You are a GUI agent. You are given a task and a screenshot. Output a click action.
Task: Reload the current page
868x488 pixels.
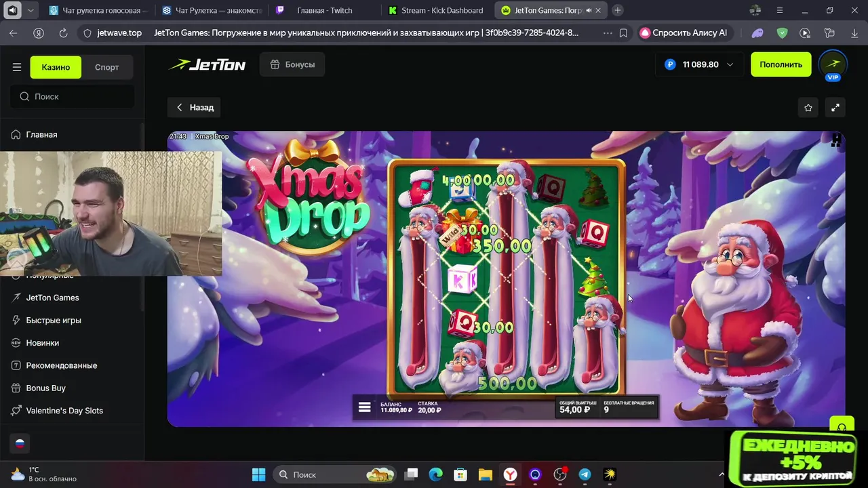tap(63, 33)
